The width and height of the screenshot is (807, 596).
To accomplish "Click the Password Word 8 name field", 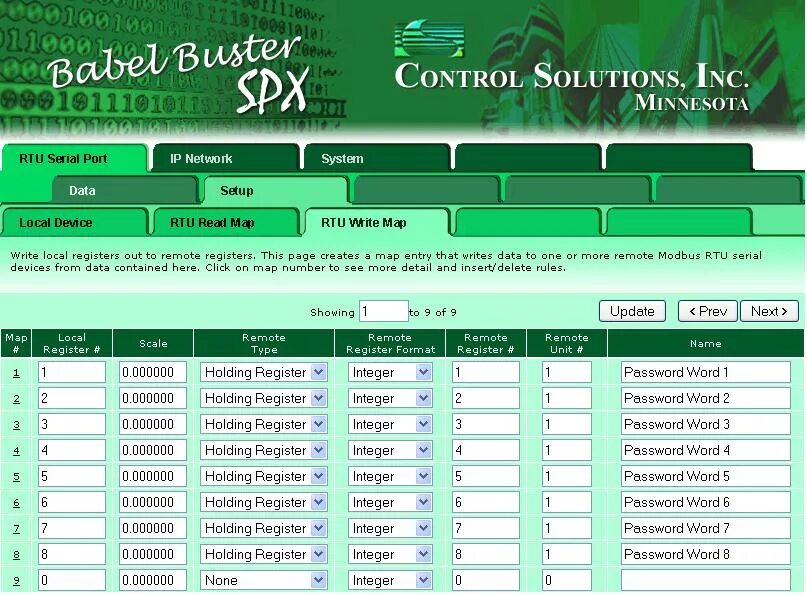I will coord(706,554).
